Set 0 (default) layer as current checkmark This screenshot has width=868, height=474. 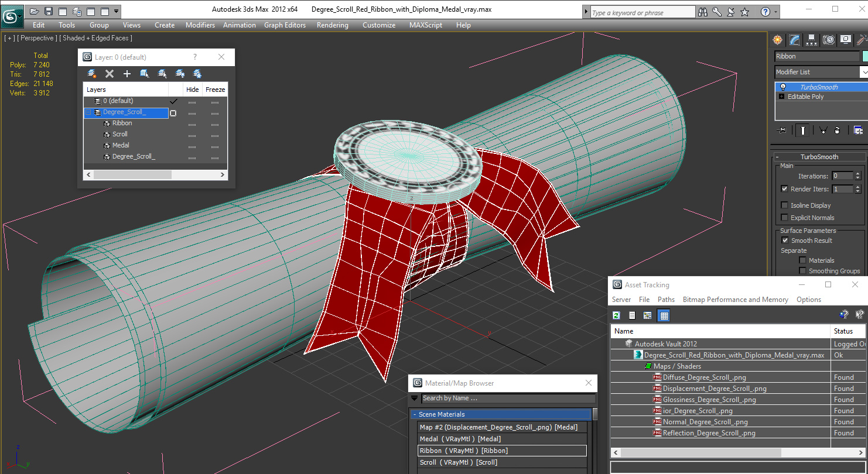click(173, 101)
